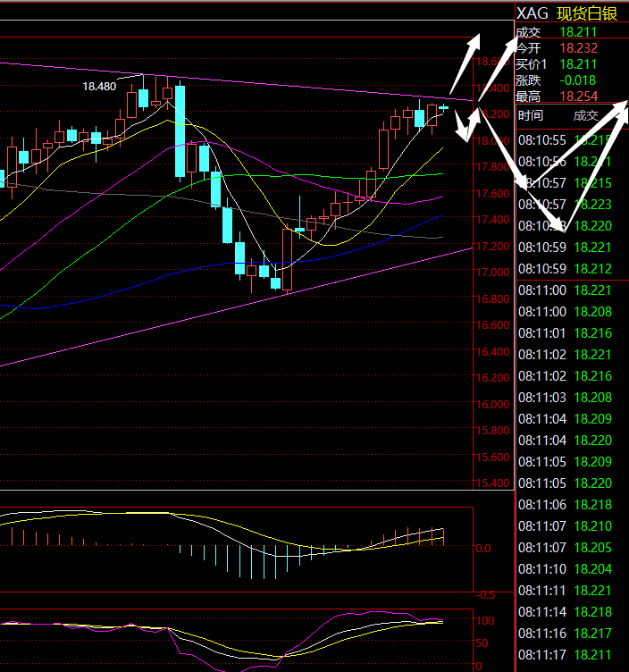Select tick row 08:10:57 with price 18.223
Viewport: 629px width, 672px height.
[x=566, y=205]
